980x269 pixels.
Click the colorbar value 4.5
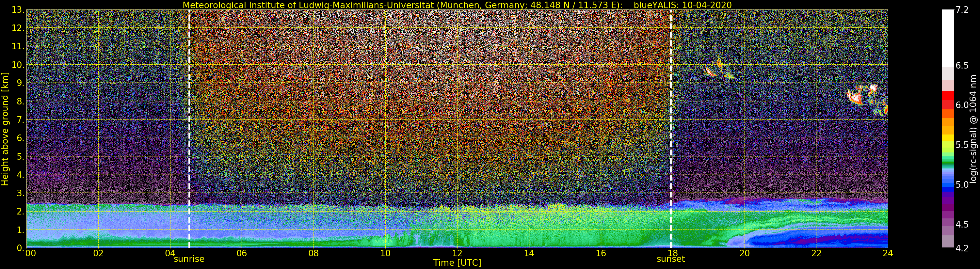pyautogui.click(x=962, y=225)
